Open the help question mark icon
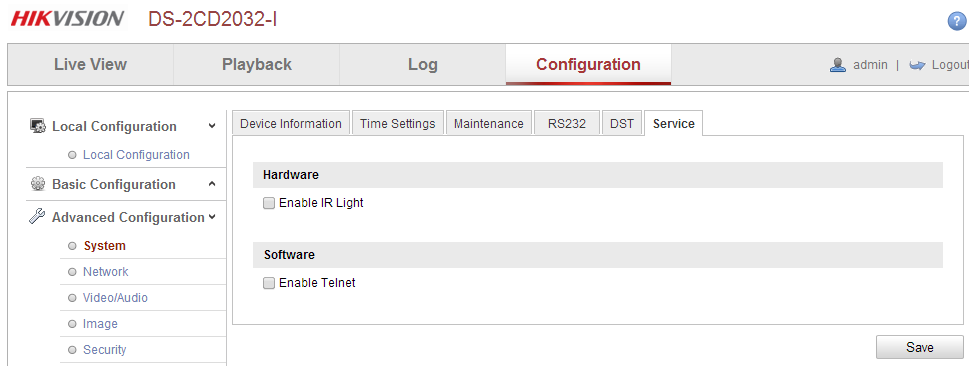 (x=957, y=21)
